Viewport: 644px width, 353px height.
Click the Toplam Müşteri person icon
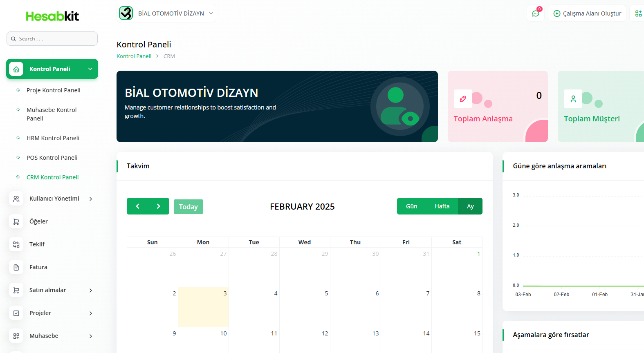(573, 98)
